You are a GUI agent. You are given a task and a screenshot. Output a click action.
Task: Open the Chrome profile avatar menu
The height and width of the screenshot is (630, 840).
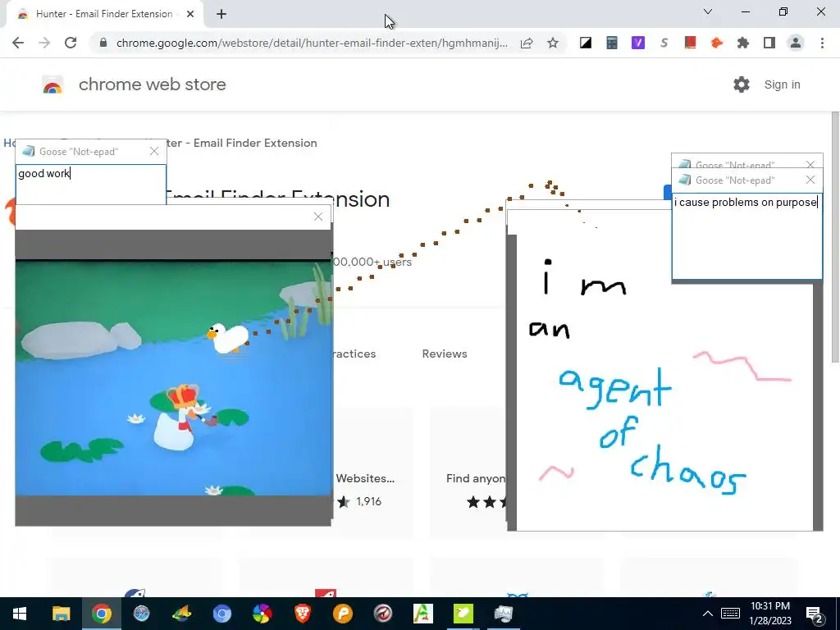pos(796,43)
